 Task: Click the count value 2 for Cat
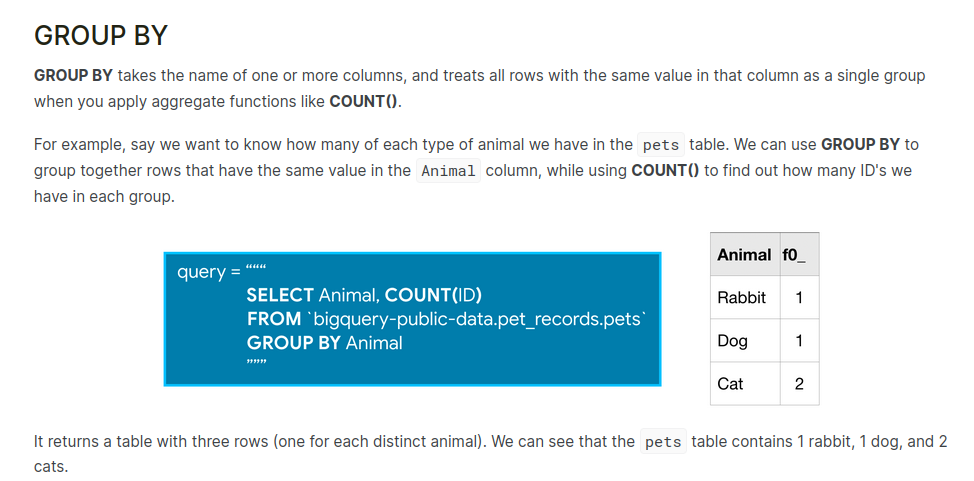(799, 384)
